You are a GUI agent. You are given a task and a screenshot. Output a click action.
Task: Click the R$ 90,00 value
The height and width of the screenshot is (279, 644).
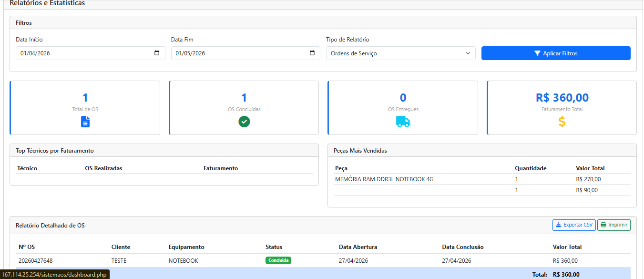(587, 190)
